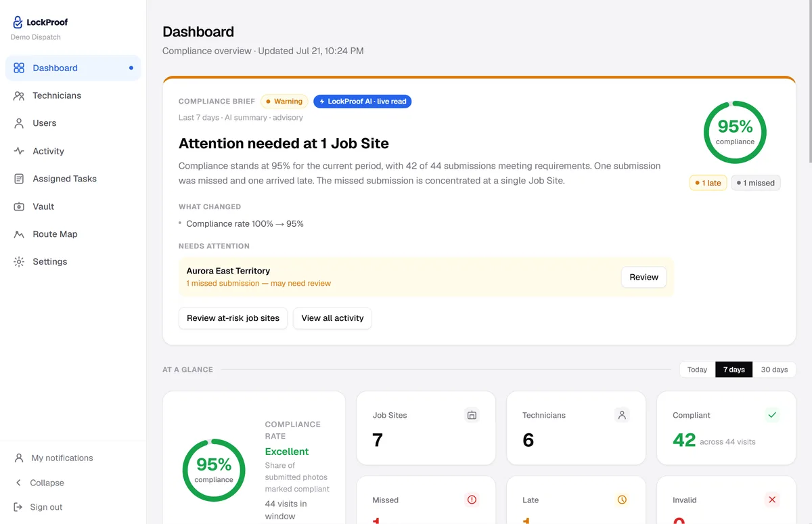Select the Today time range
Viewport: 812px width, 524px height.
pyautogui.click(x=697, y=370)
